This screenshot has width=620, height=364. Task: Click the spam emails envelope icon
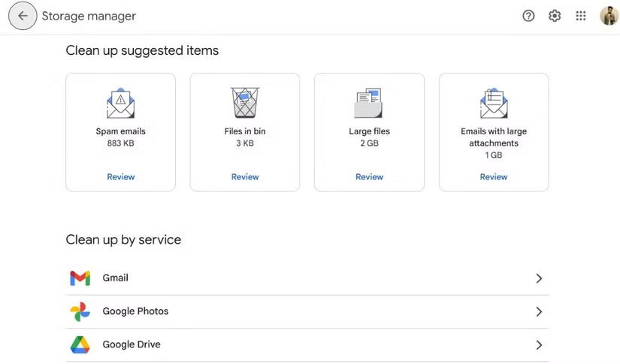tap(120, 104)
